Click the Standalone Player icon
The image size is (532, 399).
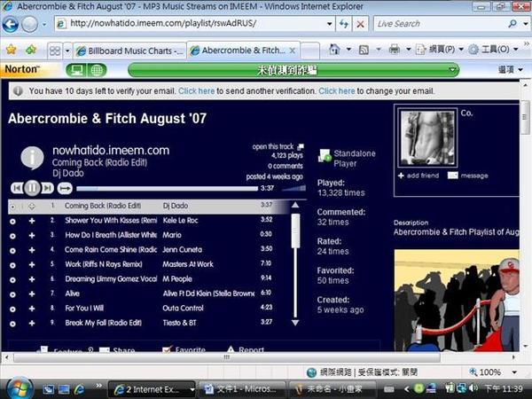(325, 156)
